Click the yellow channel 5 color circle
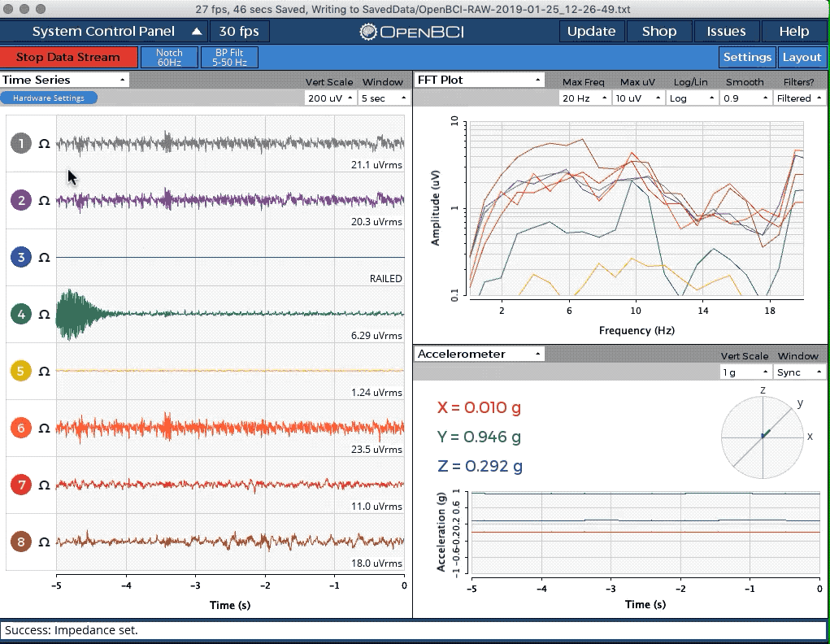 point(21,371)
